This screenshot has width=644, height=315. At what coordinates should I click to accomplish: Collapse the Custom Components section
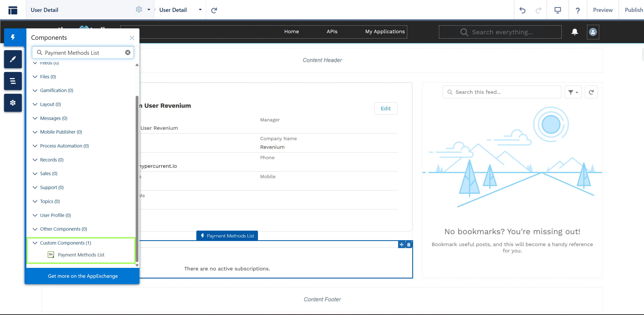click(35, 243)
